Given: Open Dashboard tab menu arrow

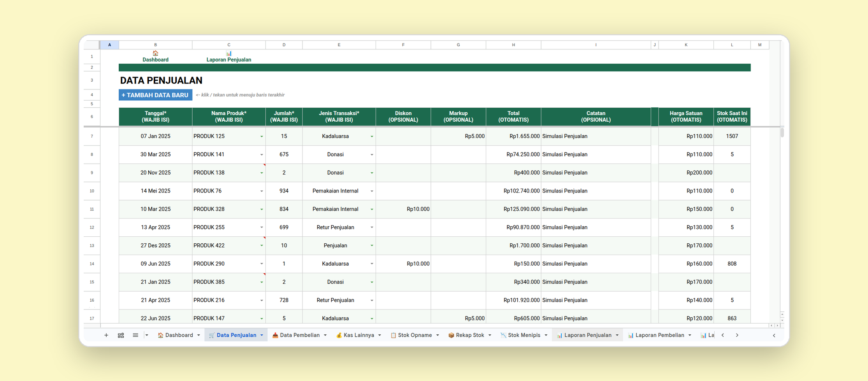Looking at the screenshot, I should pyautogui.click(x=199, y=335).
